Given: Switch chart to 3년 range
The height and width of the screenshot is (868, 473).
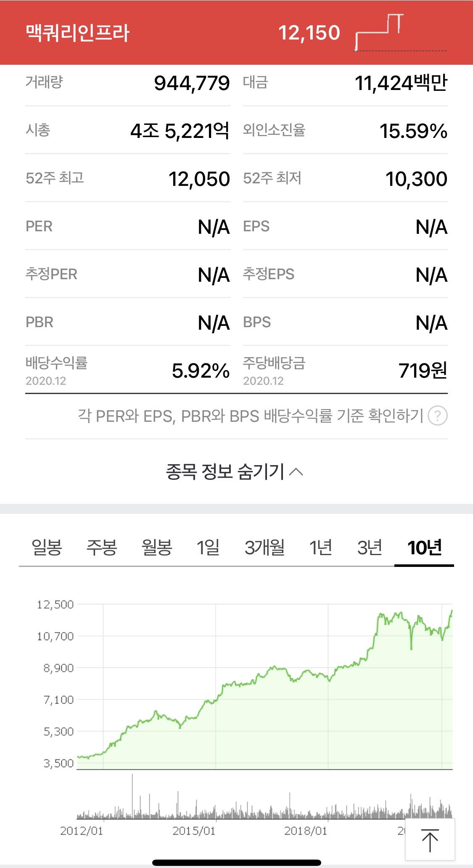Looking at the screenshot, I should click(370, 548).
